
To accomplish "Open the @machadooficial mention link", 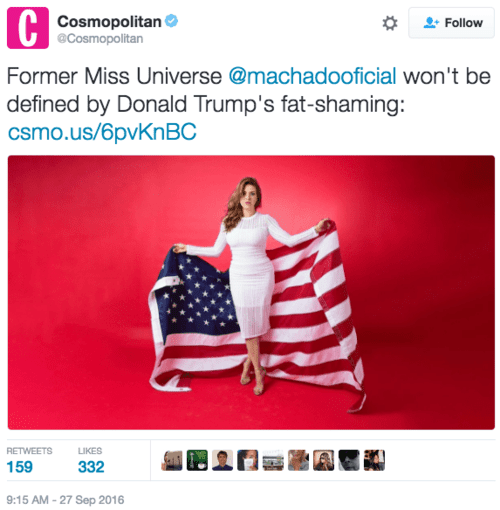I will click(x=312, y=76).
